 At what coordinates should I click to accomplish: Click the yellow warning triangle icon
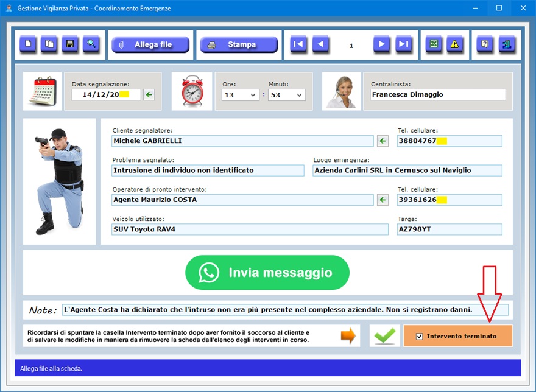point(454,44)
